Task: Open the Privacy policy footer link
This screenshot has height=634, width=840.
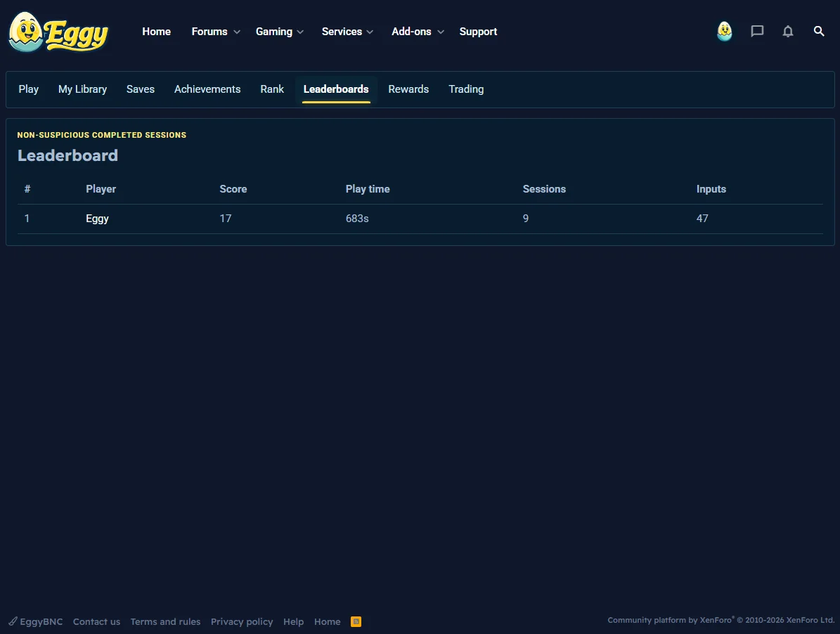Action: click(x=242, y=621)
